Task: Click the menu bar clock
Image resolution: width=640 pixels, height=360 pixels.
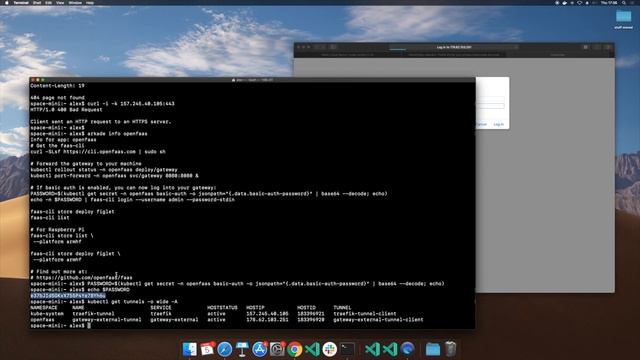Action: [609, 2]
